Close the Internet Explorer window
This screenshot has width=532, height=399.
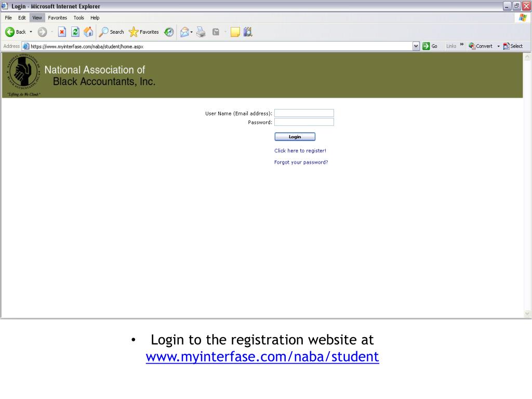[527, 6]
